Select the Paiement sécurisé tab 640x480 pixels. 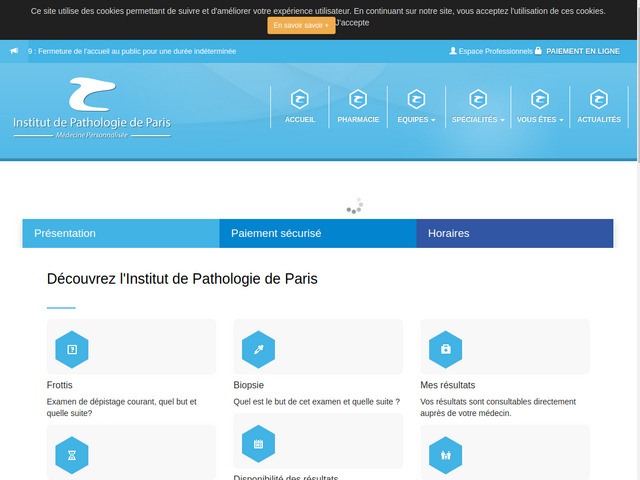coord(318,233)
